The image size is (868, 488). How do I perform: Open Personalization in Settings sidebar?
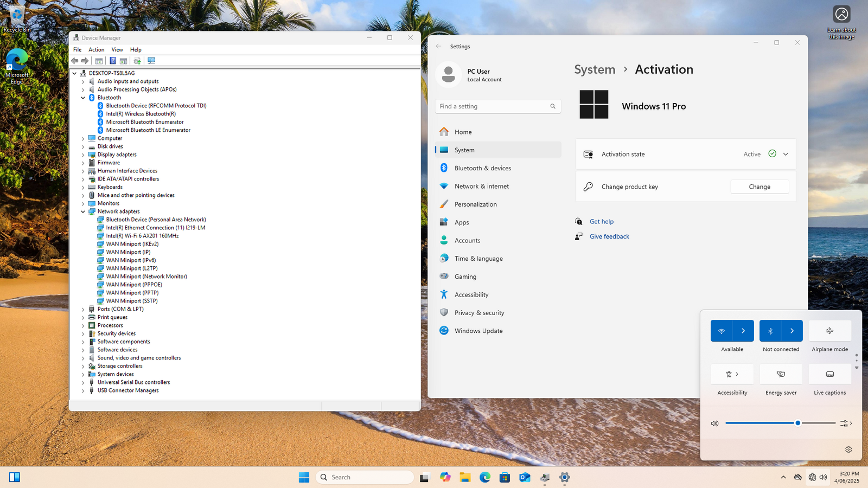[498, 204]
